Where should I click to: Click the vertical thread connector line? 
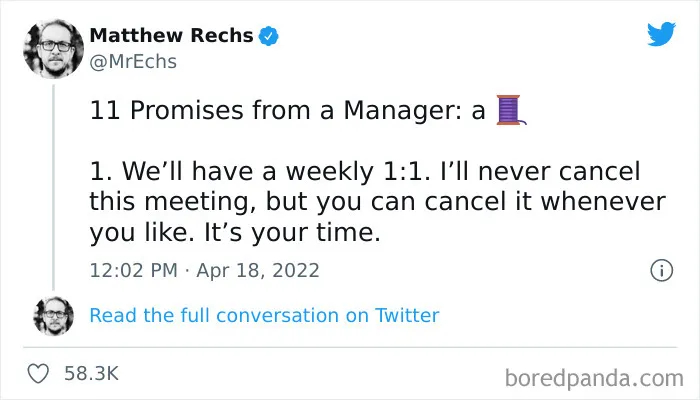54,187
